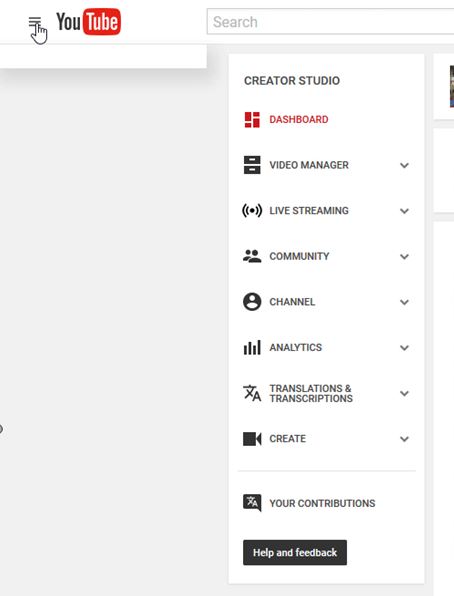Expand the Video Manager chevron
Viewport: 454px width, 596px height.
point(404,165)
